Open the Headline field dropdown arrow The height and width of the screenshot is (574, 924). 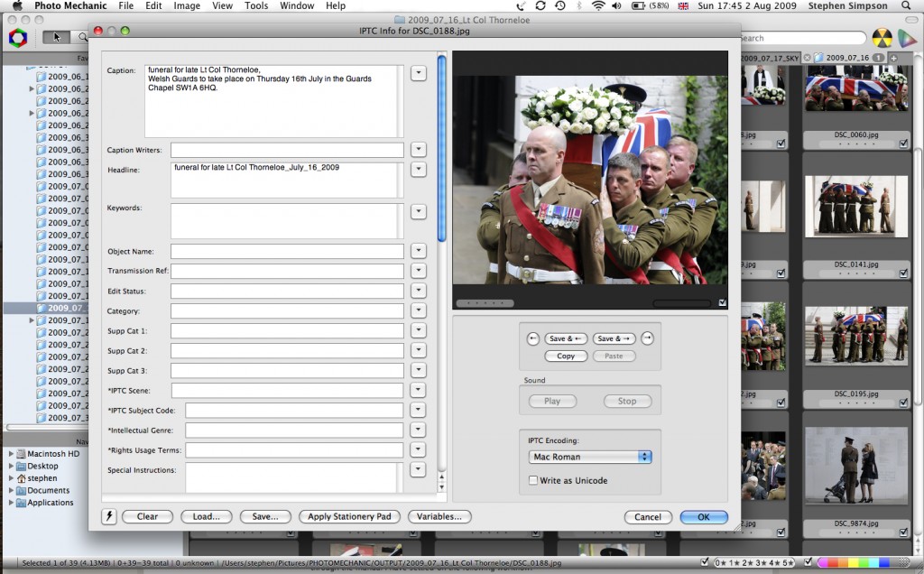(x=419, y=169)
